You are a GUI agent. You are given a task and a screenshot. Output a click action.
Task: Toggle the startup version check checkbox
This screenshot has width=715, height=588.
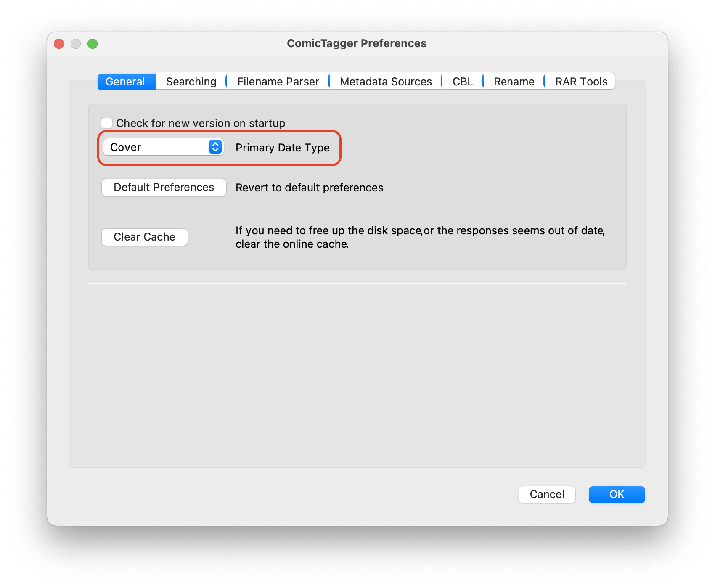coord(107,122)
